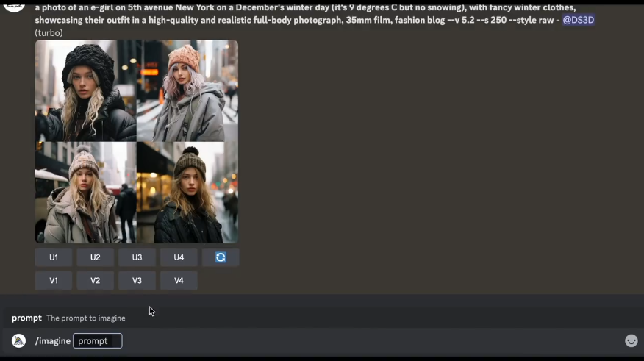
Task: Open top-right image with pink beanie
Action: pos(187,90)
